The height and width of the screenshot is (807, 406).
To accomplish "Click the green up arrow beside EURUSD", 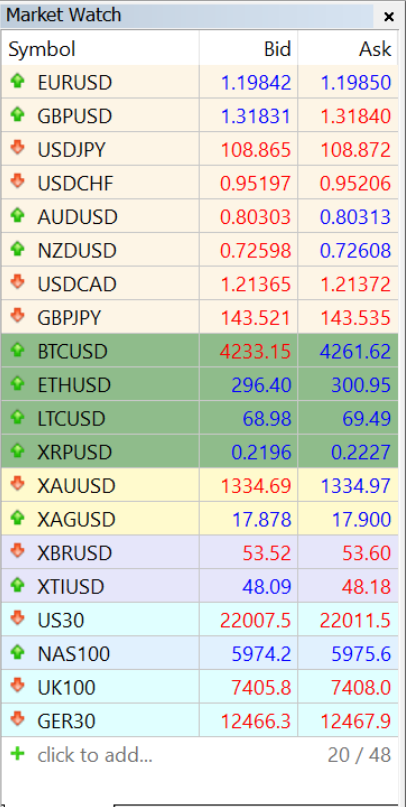I will pyautogui.click(x=17, y=81).
